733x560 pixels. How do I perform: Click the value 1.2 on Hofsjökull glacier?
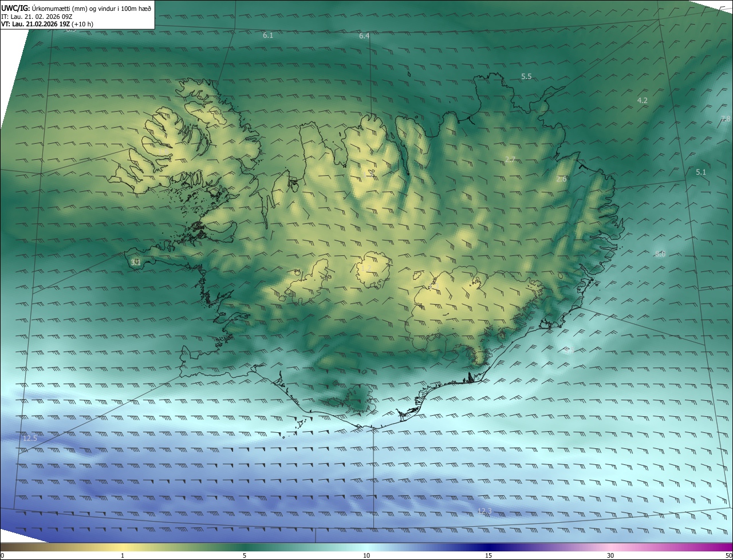(366, 268)
